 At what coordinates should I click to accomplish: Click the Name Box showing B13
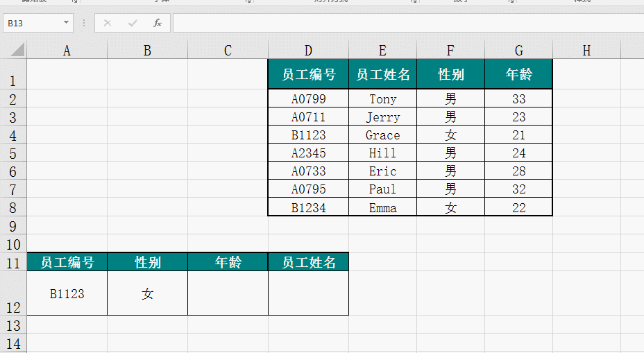(x=37, y=23)
